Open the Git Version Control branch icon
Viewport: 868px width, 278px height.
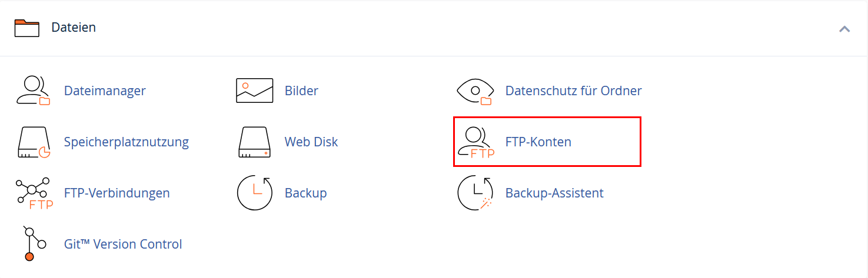[33, 243]
